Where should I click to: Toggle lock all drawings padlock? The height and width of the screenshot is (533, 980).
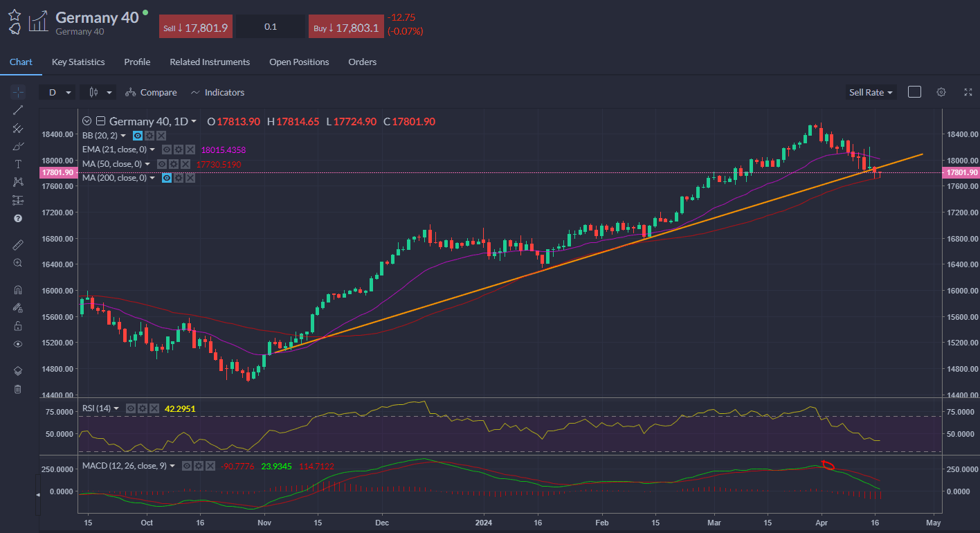coord(18,325)
